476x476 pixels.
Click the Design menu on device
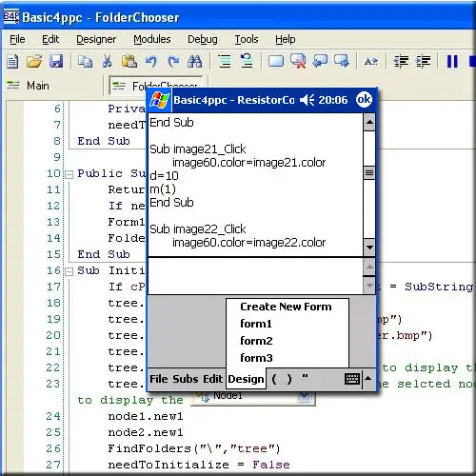246,379
